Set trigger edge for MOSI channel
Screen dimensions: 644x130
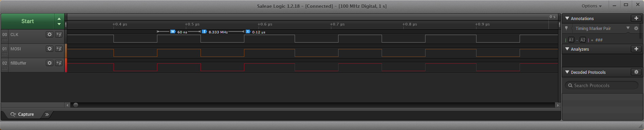tap(59, 49)
